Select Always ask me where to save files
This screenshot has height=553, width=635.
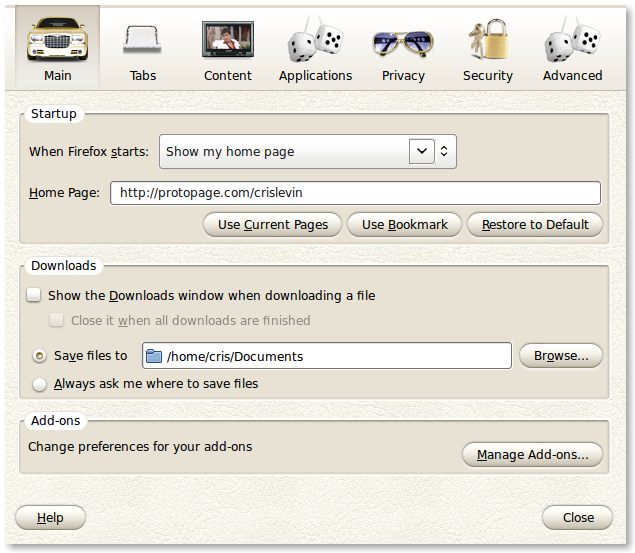39,384
